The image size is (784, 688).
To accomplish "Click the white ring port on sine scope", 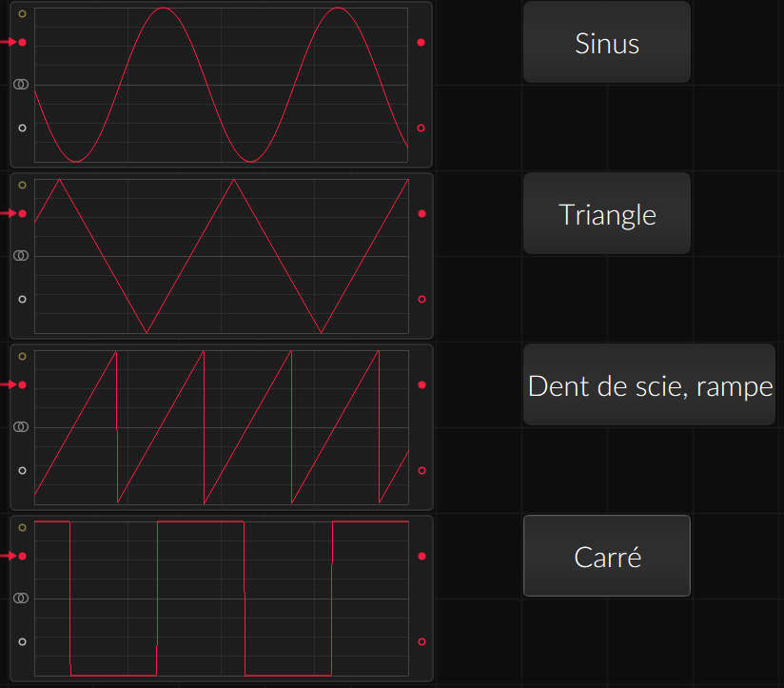I will point(22,128).
